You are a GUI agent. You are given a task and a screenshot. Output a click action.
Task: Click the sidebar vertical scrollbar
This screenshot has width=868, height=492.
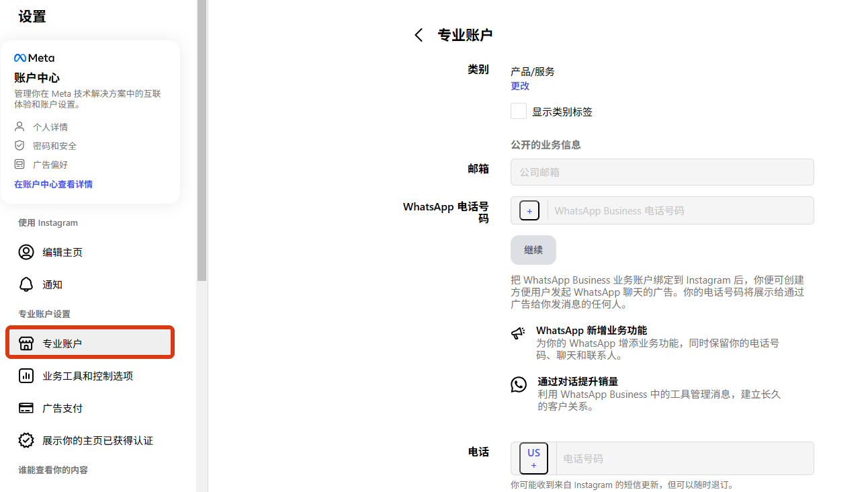pyautogui.click(x=202, y=141)
